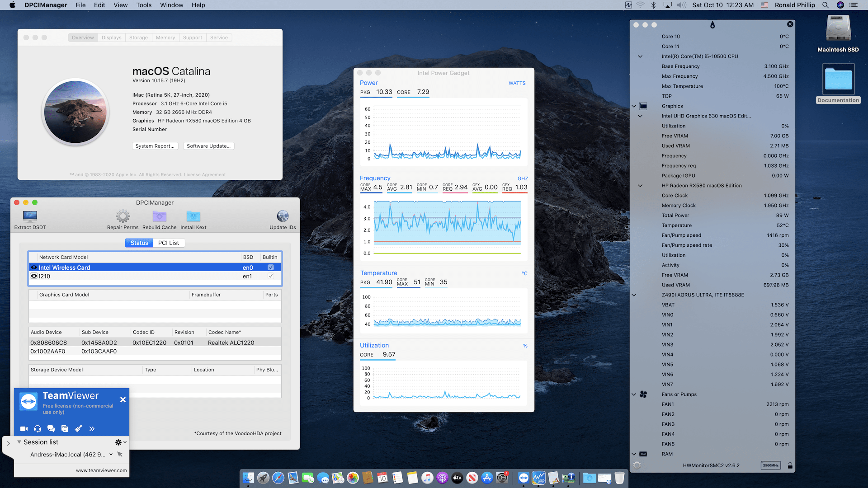Viewport: 868px width, 488px height.
Task: Collapse HP Radeon RX580 macOS Edition group
Action: click(640, 186)
